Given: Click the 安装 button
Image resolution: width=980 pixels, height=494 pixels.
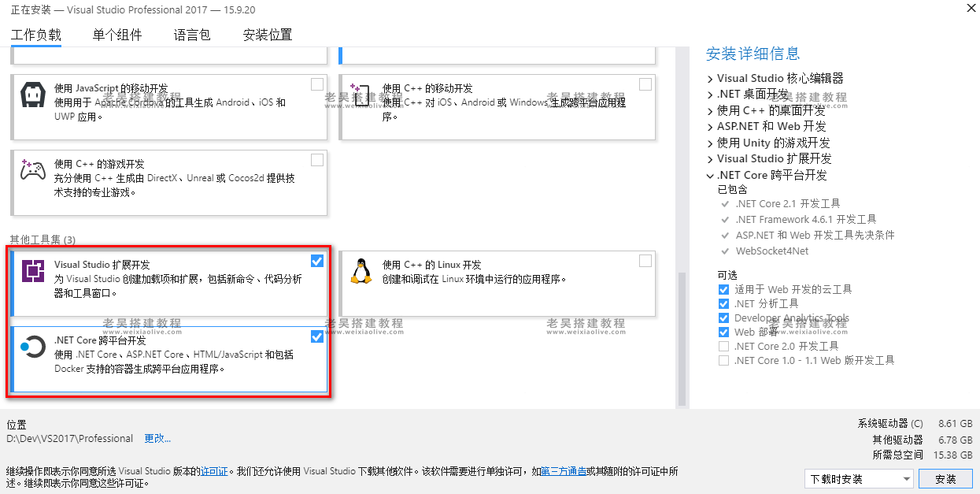Looking at the screenshot, I should pos(945,478).
